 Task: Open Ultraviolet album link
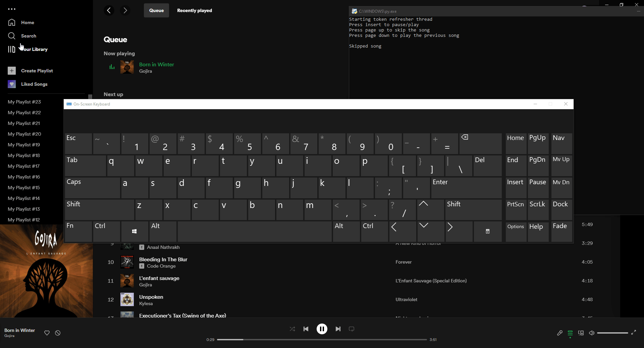pyautogui.click(x=407, y=299)
